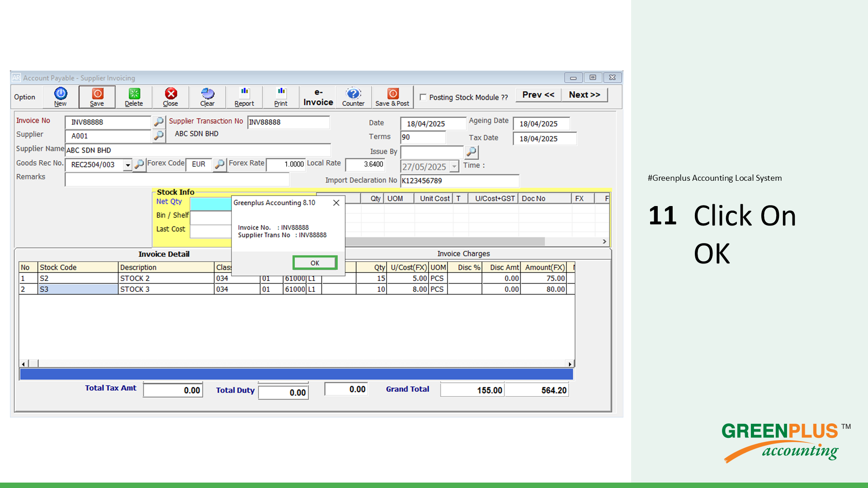Viewport: 868px width, 488px height.
Task: Expand the 27/05/2025 date dropdown
Action: coord(454,167)
